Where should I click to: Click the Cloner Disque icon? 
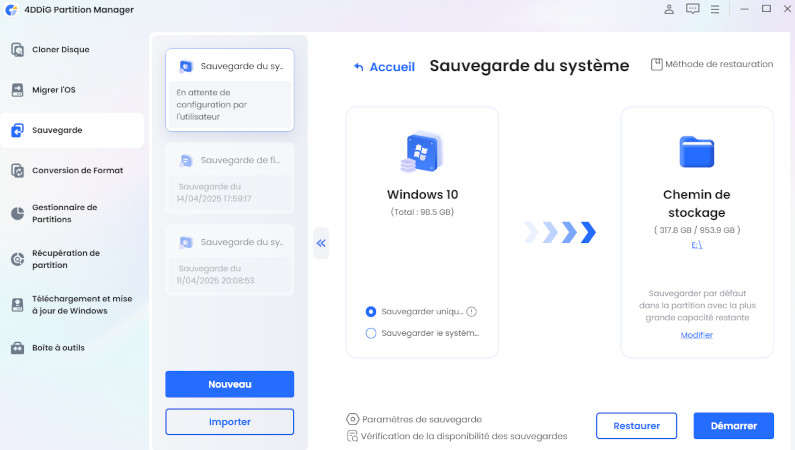coord(17,50)
